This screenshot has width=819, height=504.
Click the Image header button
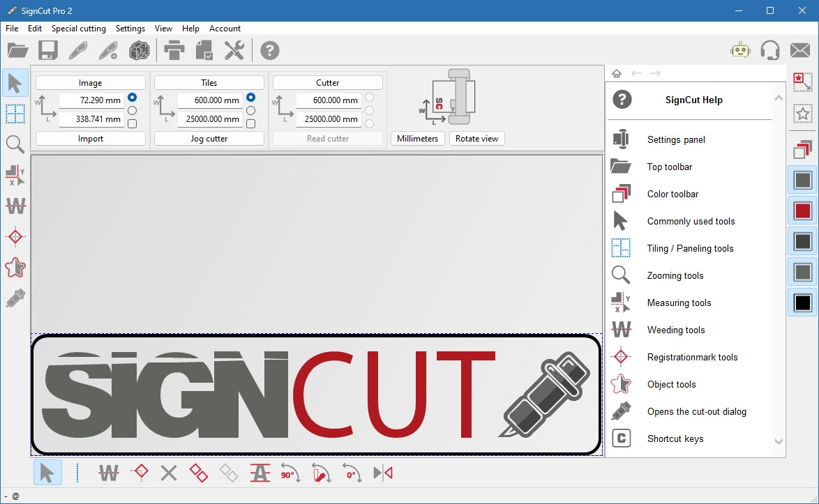(x=91, y=82)
